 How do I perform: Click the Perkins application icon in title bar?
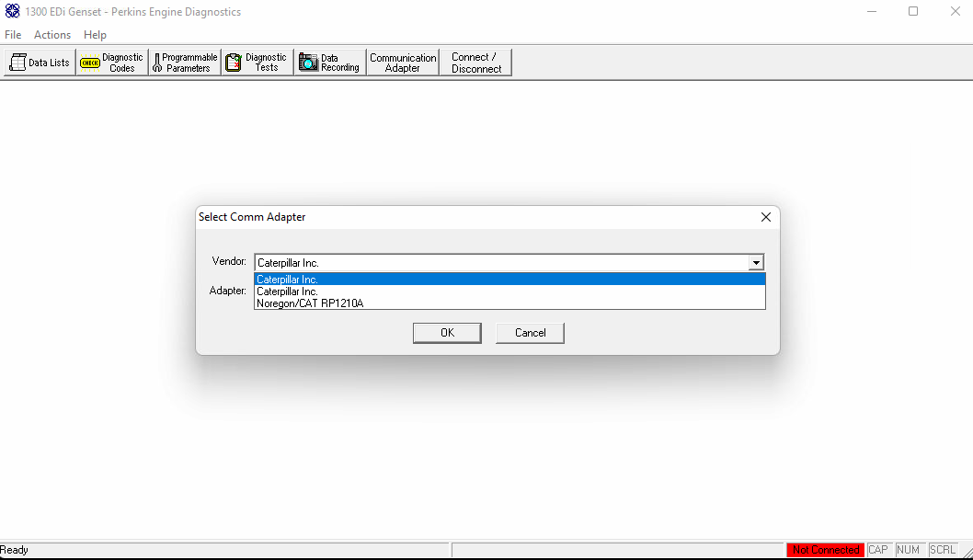(12, 11)
